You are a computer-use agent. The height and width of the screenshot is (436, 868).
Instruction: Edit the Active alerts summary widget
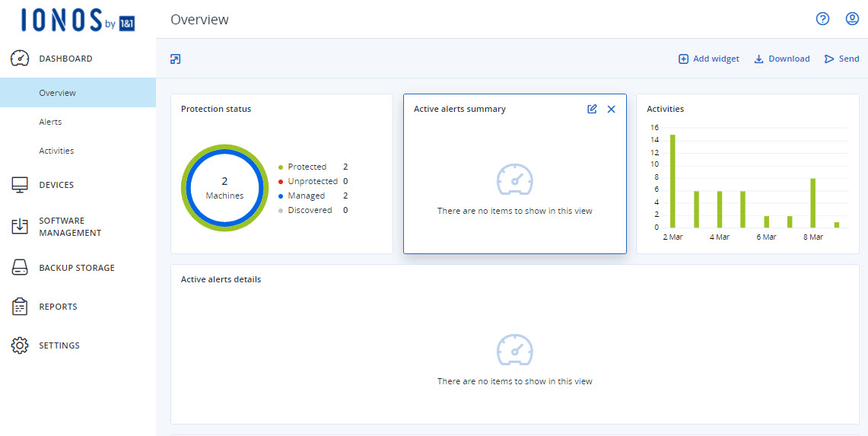tap(593, 110)
